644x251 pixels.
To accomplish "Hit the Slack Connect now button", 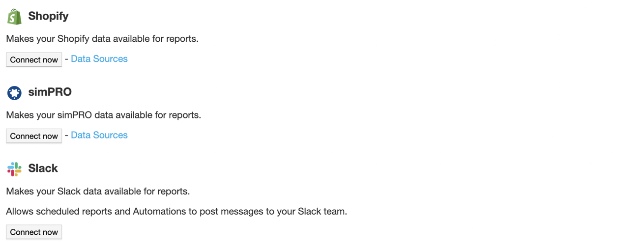I will click(34, 232).
